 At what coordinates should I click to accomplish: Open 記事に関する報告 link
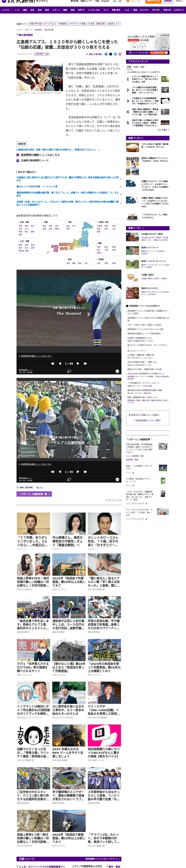click(x=113, y=500)
